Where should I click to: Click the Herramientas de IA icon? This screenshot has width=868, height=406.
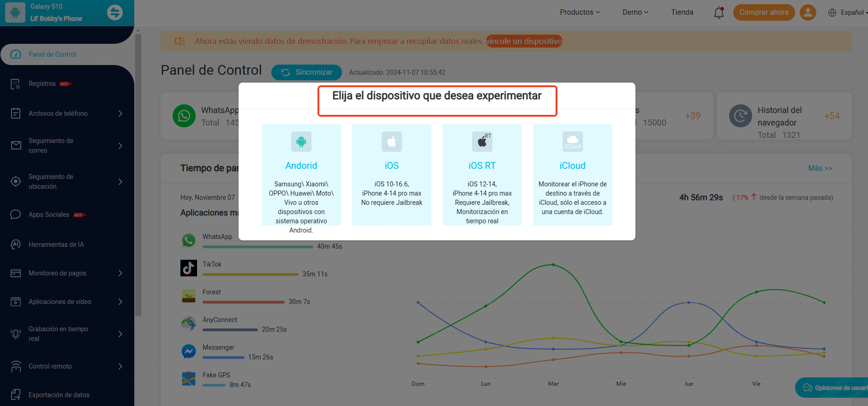pos(16,244)
